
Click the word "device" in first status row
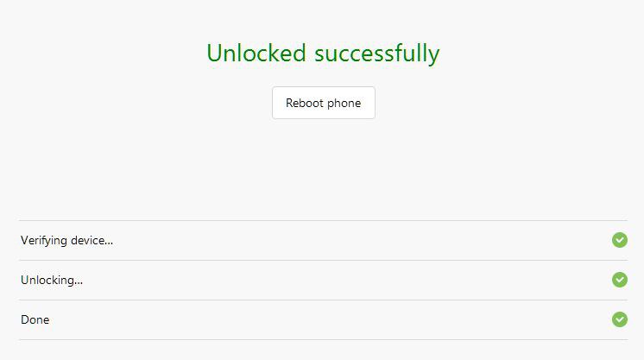90,240
